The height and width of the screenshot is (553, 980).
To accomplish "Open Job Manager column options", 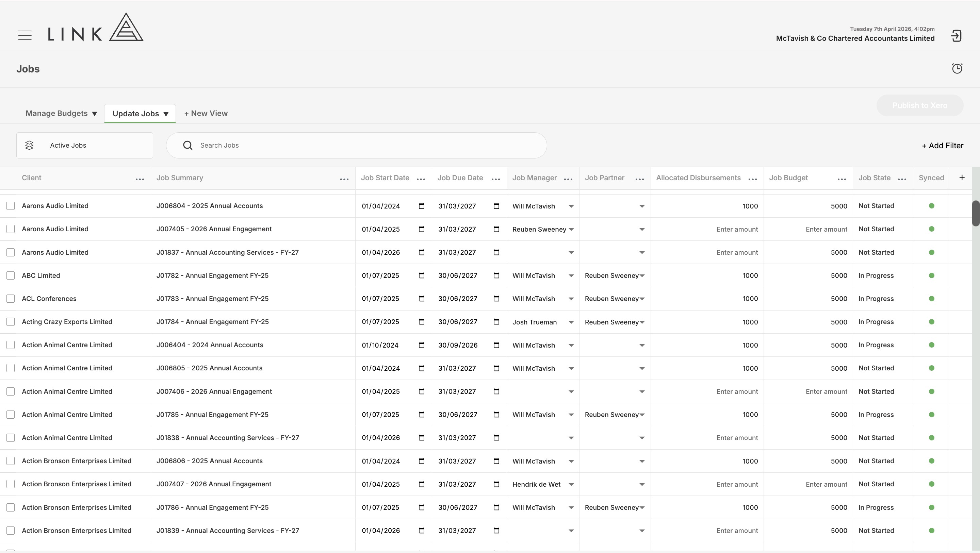I will click(568, 179).
